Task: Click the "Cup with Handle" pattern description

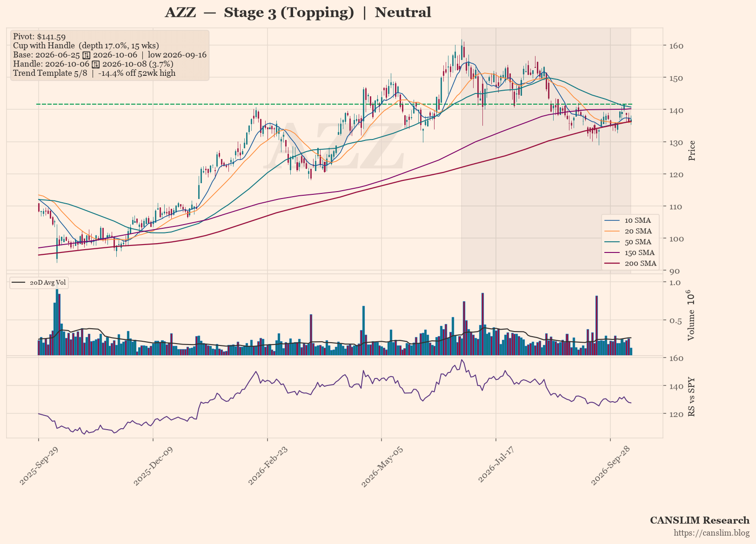Action: [86, 46]
